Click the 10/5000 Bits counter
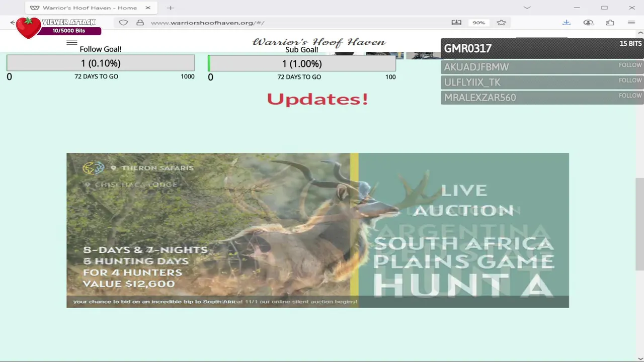The width and height of the screenshot is (644, 362). pos(69,31)
